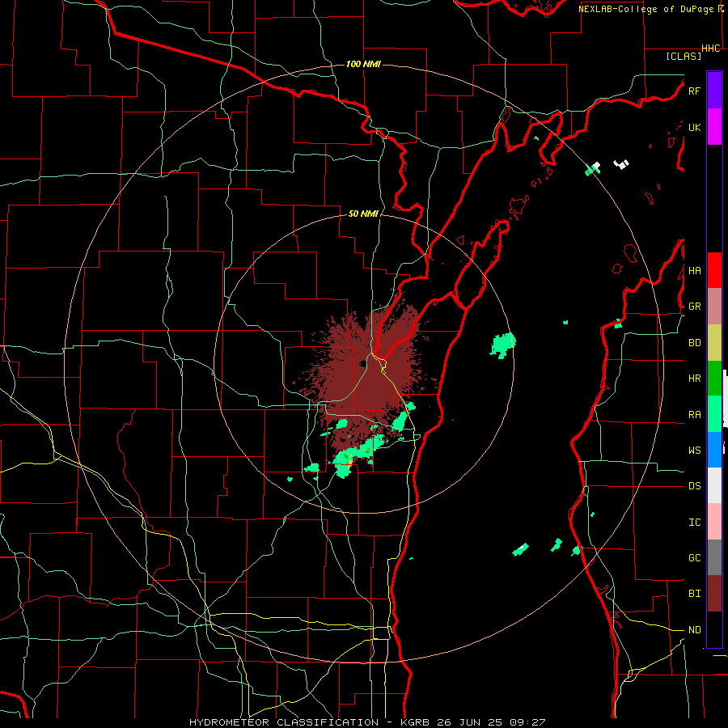Click the blue WS wet snow swatch
This screenshot has height=728, width=728.
pos(714,450)
